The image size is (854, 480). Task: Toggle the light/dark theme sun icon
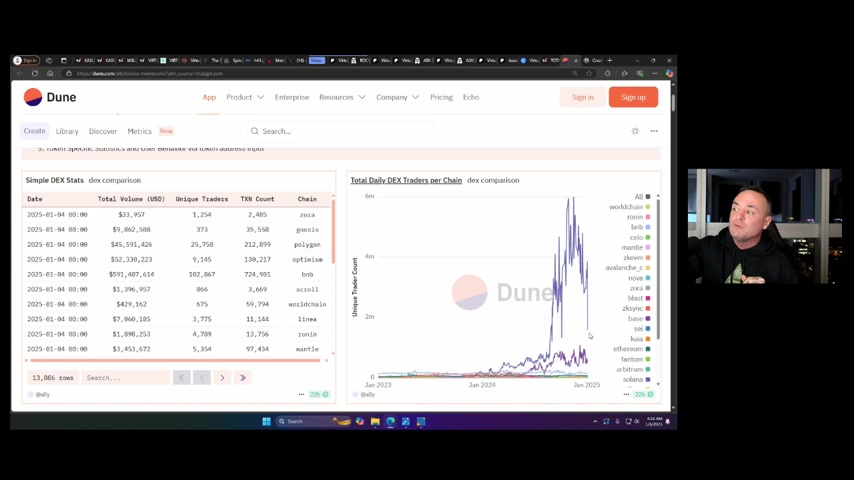[635, 131]
